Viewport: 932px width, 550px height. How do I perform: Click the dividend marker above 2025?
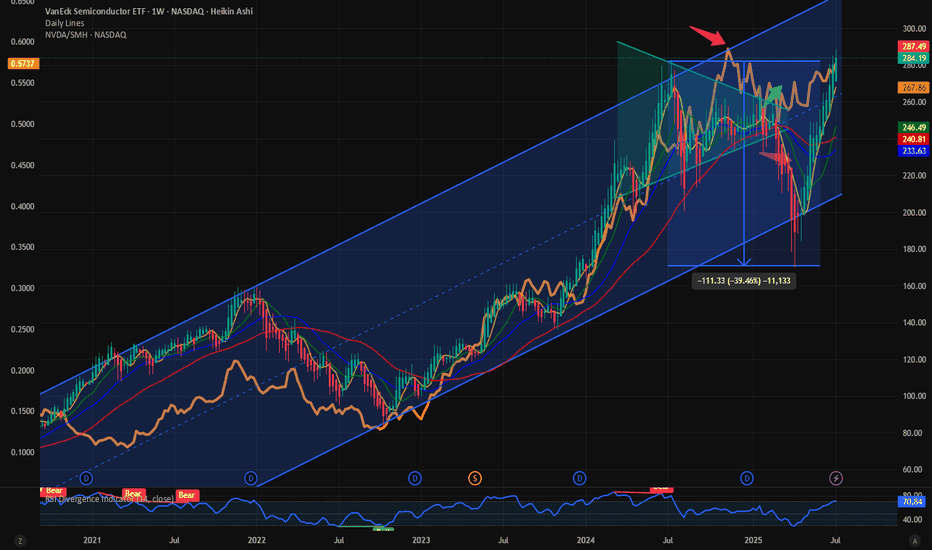747,478
